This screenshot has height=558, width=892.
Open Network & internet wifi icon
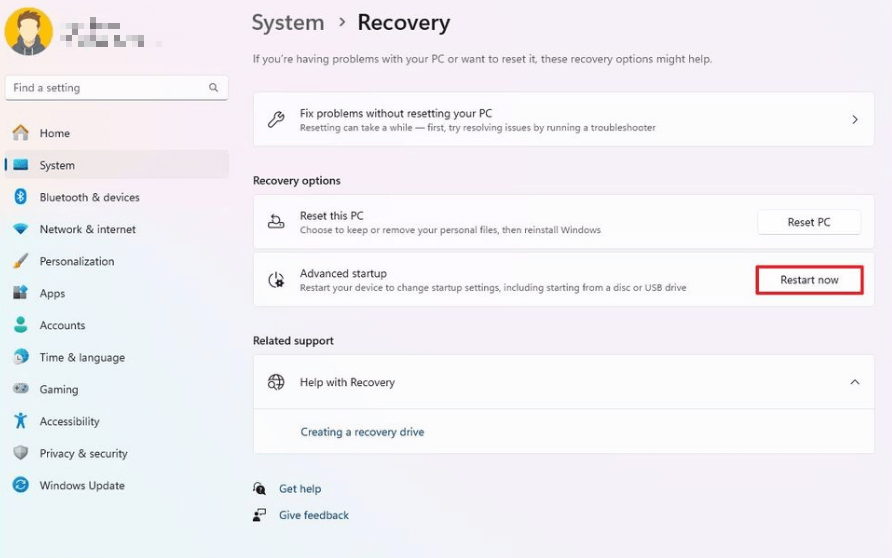20,229
